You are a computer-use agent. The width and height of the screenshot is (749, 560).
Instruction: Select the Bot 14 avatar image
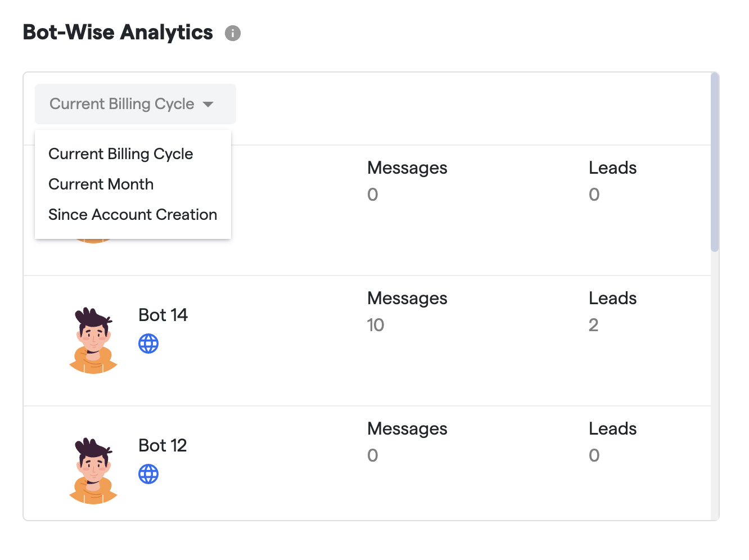coord(93,340)
